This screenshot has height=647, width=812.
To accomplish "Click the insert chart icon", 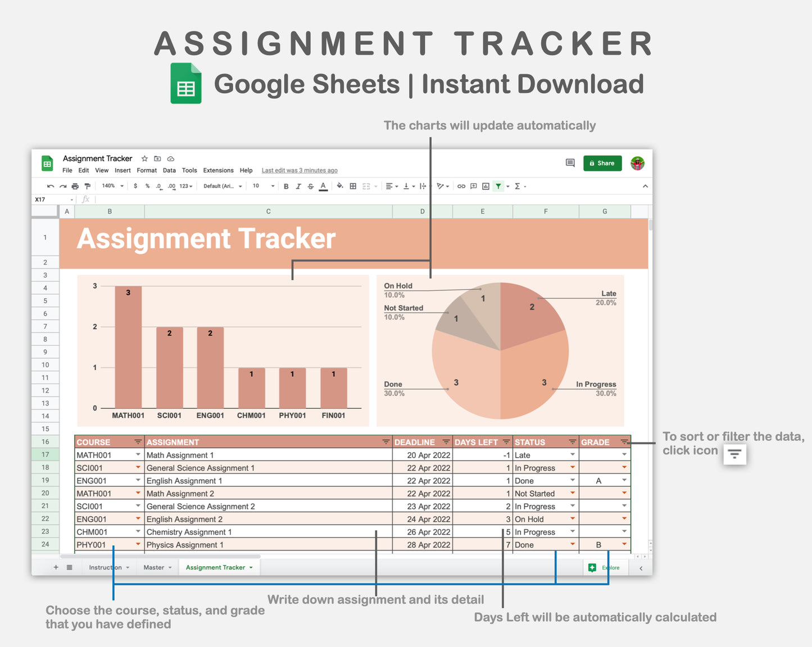I will point(486,186).
